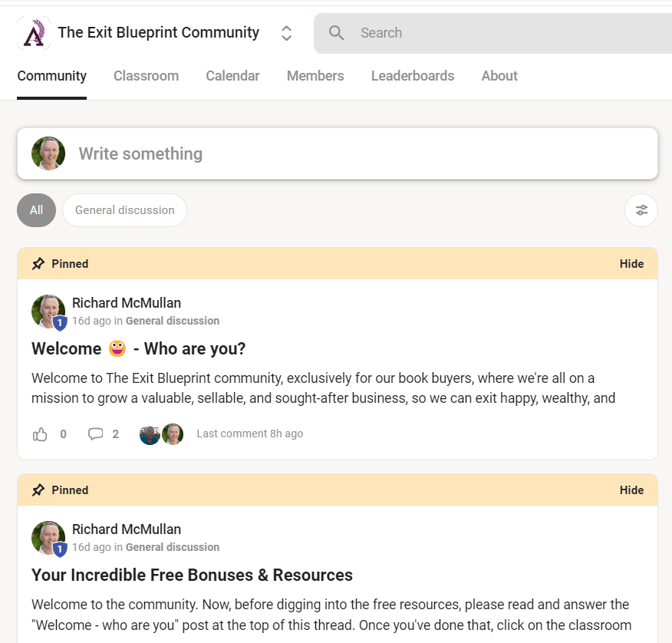
Task: Open comments icon on Welcome post
Action: 95,434
